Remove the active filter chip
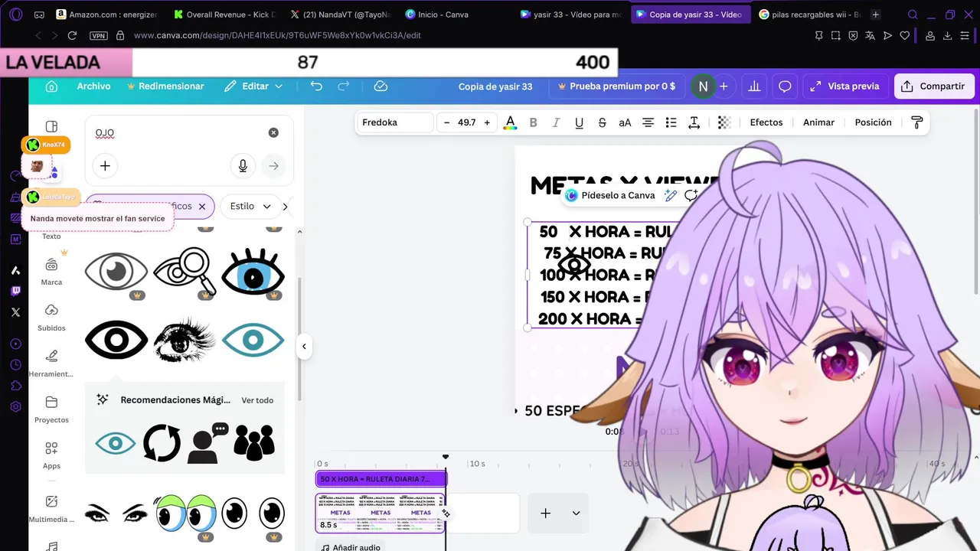The height and width of the screenshot is (551, 980). [x=202, y=207]
